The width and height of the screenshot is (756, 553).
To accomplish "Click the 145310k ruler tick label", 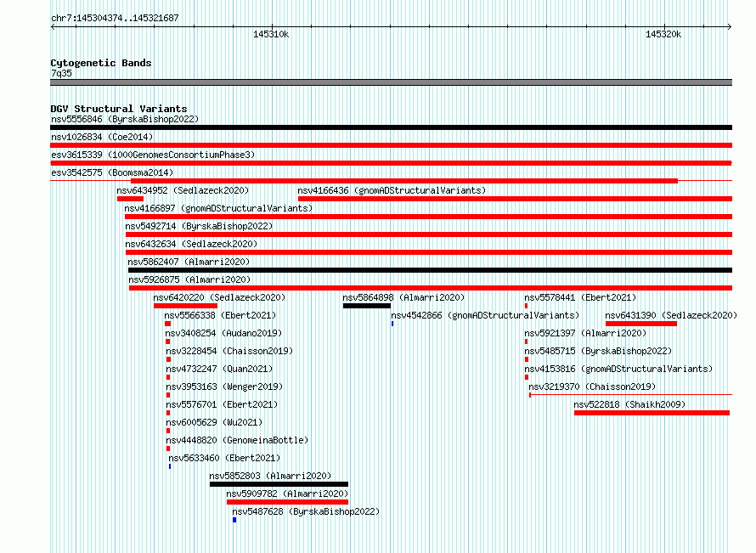I will click(x=271, y=34).
